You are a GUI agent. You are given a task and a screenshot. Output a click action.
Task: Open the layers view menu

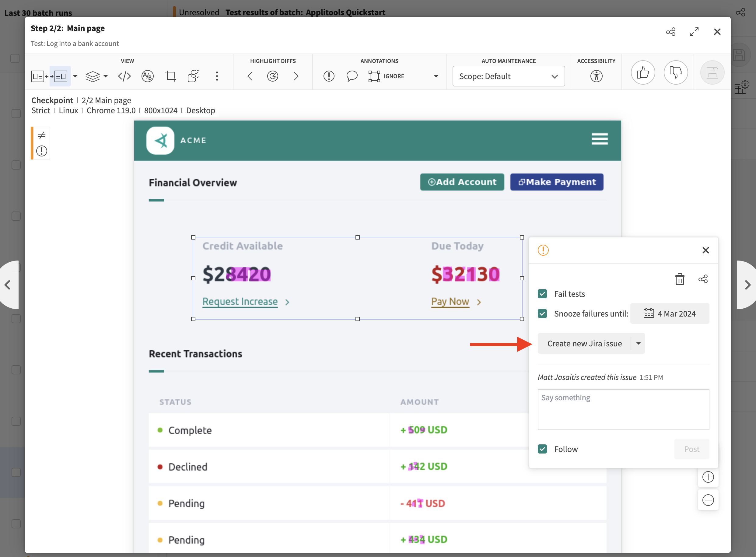(96, 76)
